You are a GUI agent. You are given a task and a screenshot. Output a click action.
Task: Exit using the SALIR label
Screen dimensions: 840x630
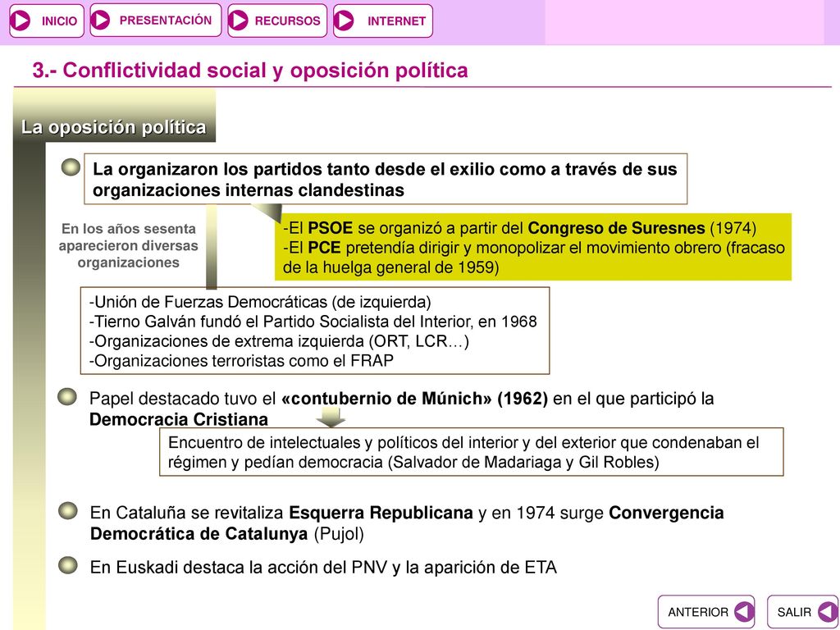[794, 612]
